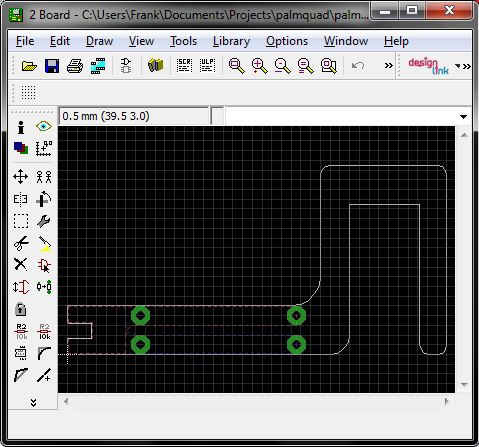Toggle layer visibility with Show eye icon
The height and width of the screenshot is (447, 479).
[44, 127]
